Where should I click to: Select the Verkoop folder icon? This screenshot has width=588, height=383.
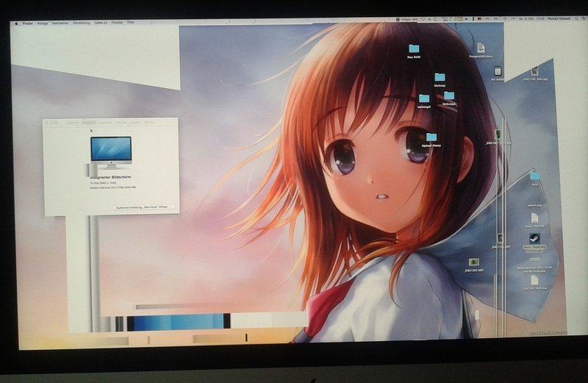(440, 78)
